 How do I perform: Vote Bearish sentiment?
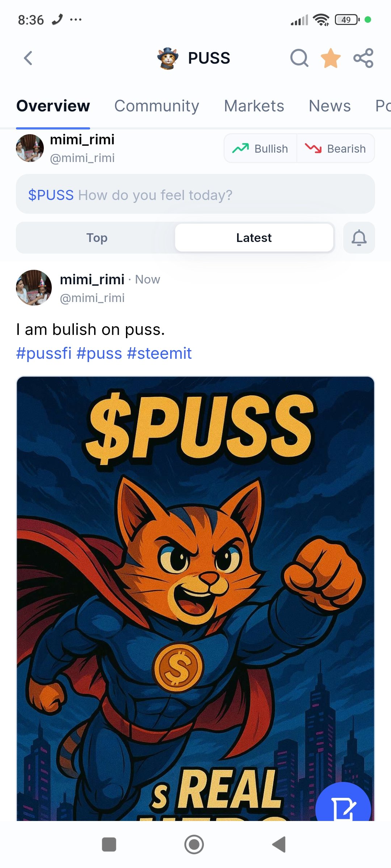click(336, 148)
